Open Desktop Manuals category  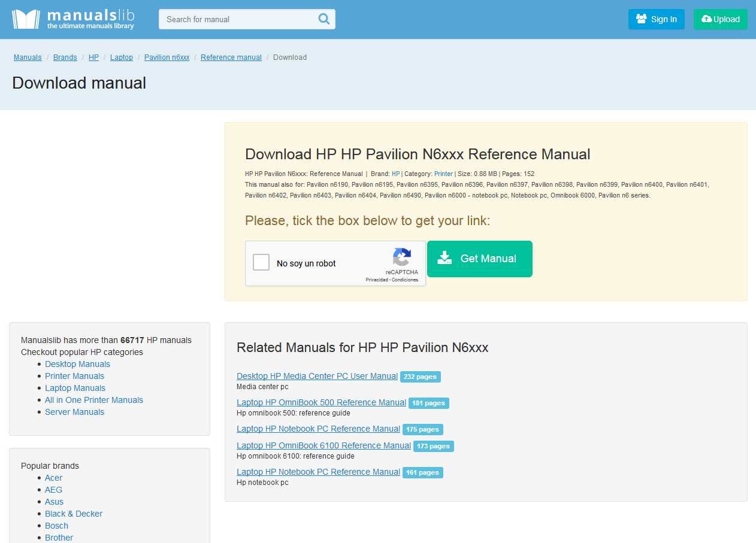point(77,364)
